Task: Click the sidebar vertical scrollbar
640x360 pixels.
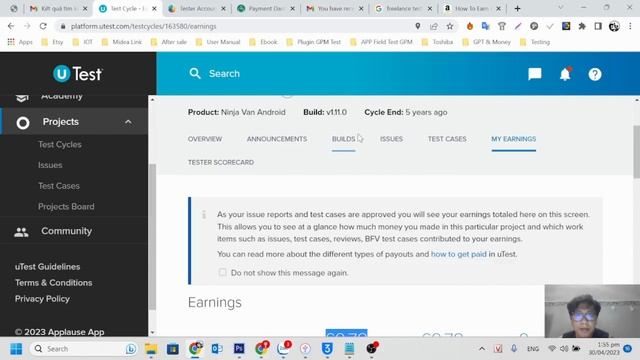Action: click(x=152, y=236)
